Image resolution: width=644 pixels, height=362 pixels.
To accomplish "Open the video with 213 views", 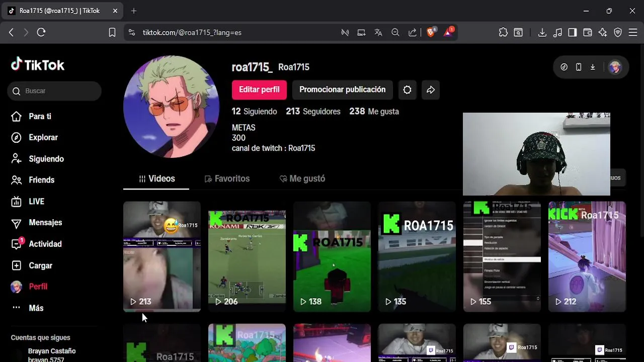I will coord(162,256).
